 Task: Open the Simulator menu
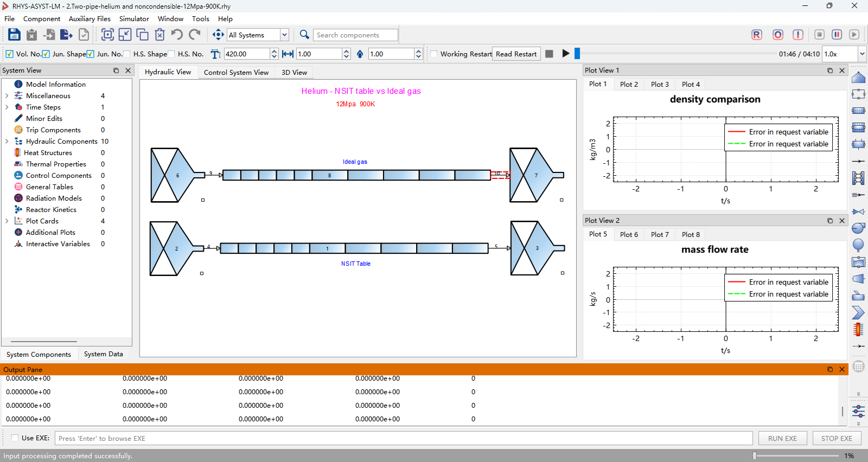(134, 18)
